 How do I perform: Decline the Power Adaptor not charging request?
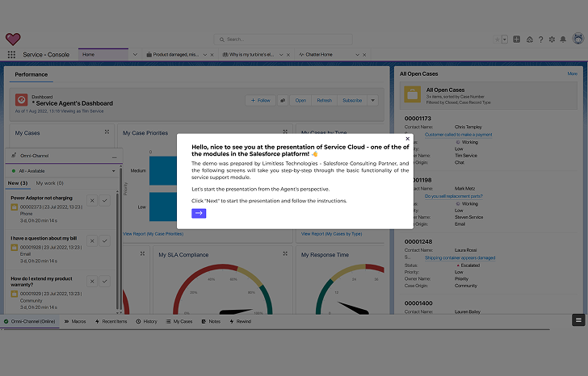pos(92,200)
